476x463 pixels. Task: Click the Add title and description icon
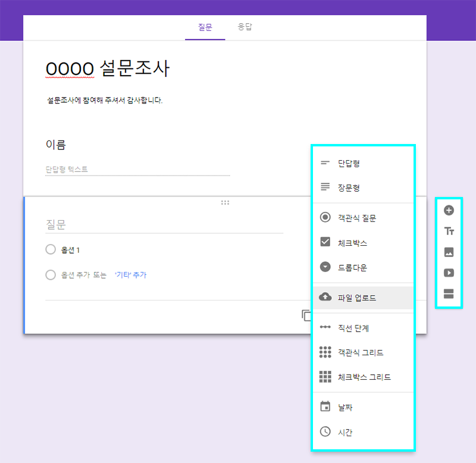click(x=449, y=231)
